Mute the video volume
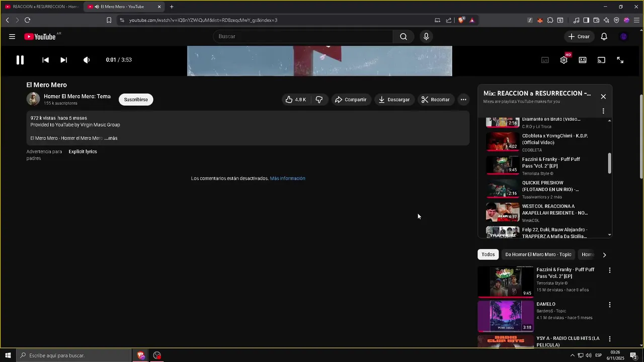644x362 pixels. coord(87,60)
